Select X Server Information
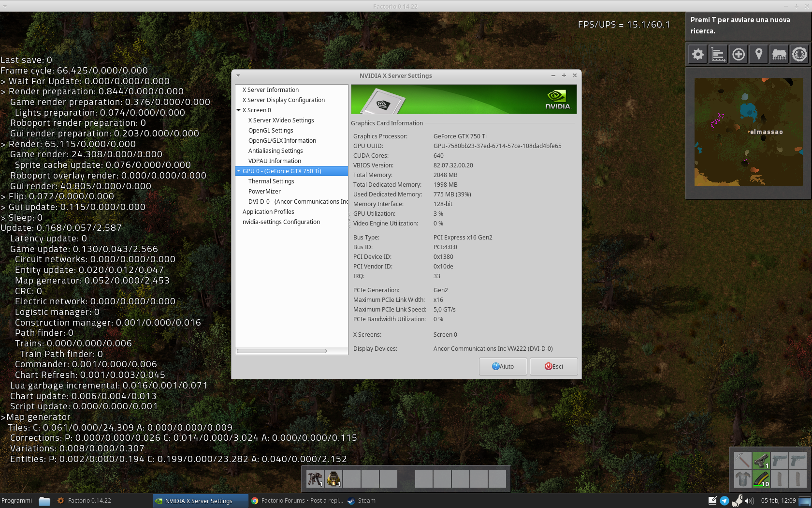 click(271, 90)
